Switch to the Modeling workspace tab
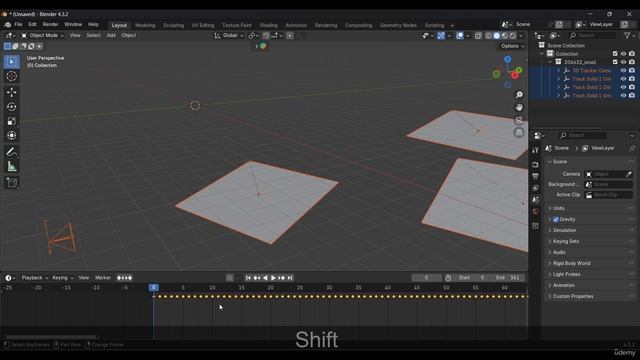 click(145, 25)
